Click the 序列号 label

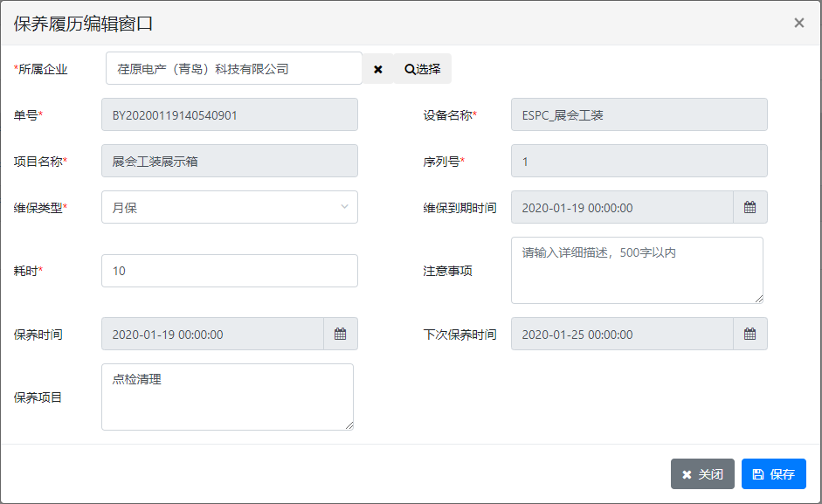point(444,162)
